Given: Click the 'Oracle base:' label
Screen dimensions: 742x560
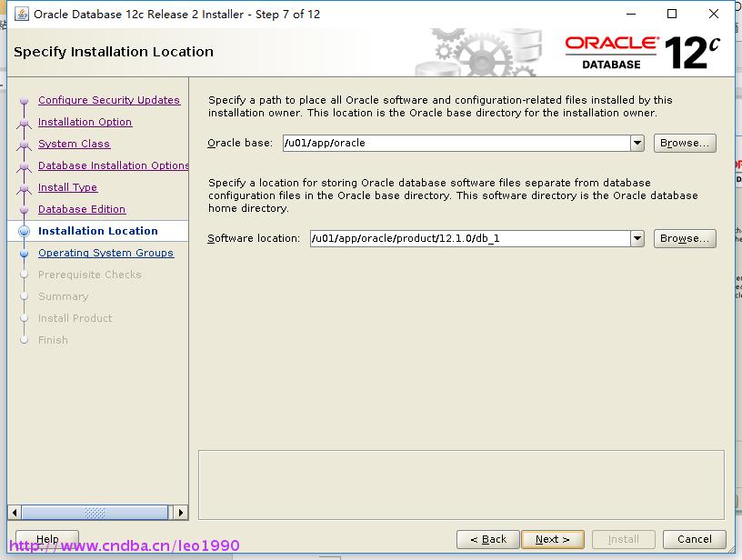Looking at the screenshot, I should [x=240, y=143].
